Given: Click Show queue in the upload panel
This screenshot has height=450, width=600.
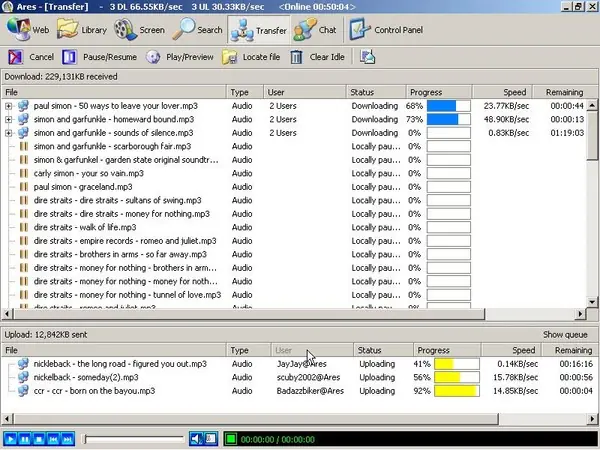Looking at the screenshot, I should coord(565,334).
